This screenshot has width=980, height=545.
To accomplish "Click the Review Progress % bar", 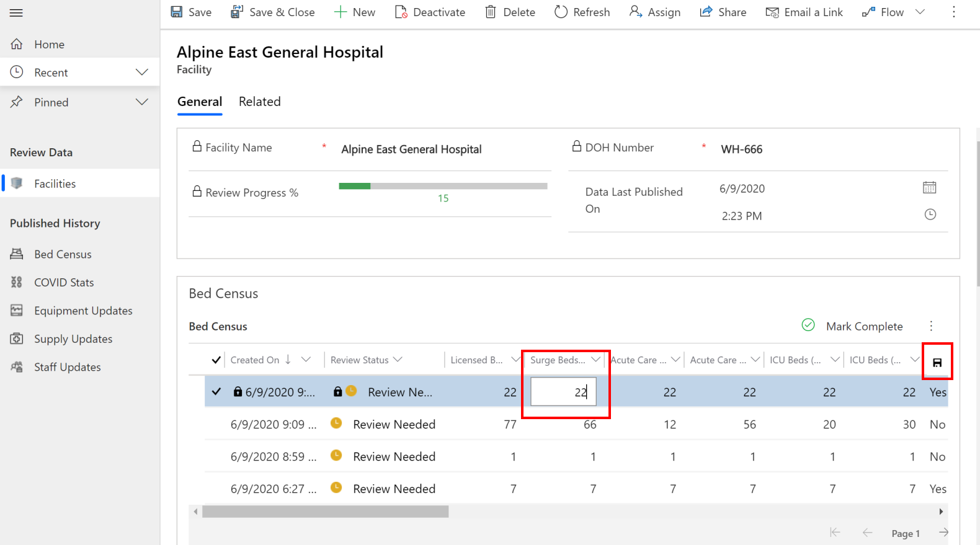I will (x=443, y=186).
